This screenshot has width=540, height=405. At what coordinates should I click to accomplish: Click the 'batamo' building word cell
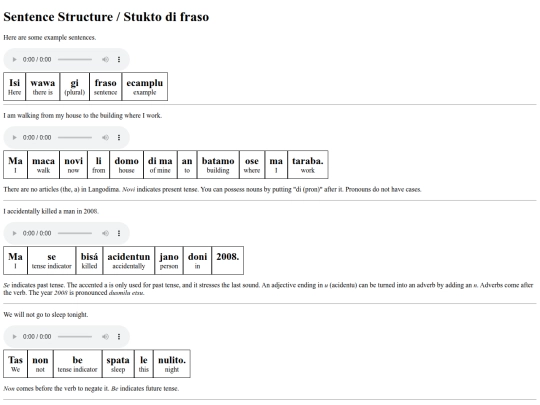pos(218,165)
